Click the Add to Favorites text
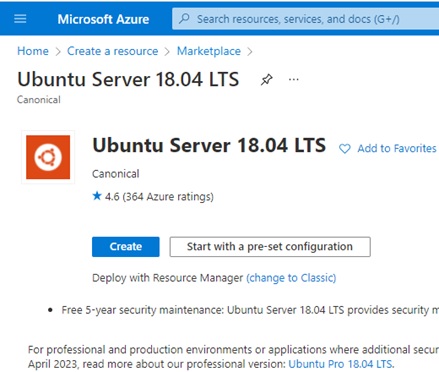Screen dimensions: 439x372 397,148
